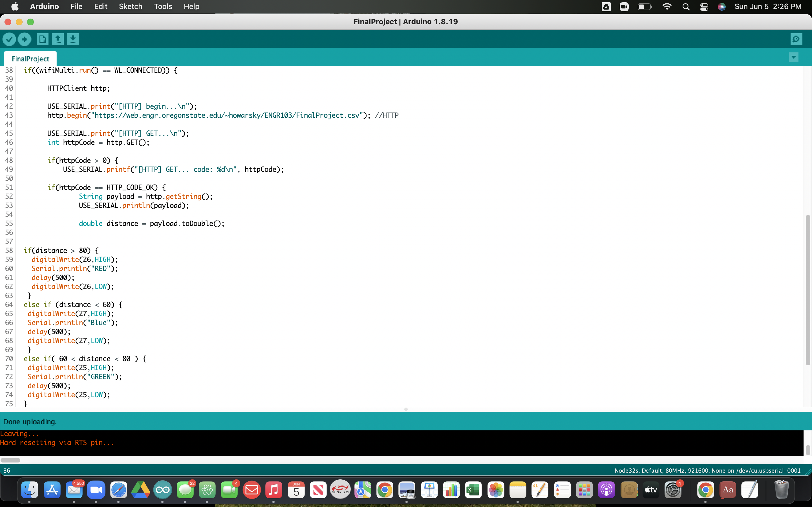Click the Open sketch up-arrow icon
Screen dimensions: 812x507
[58, 39]
